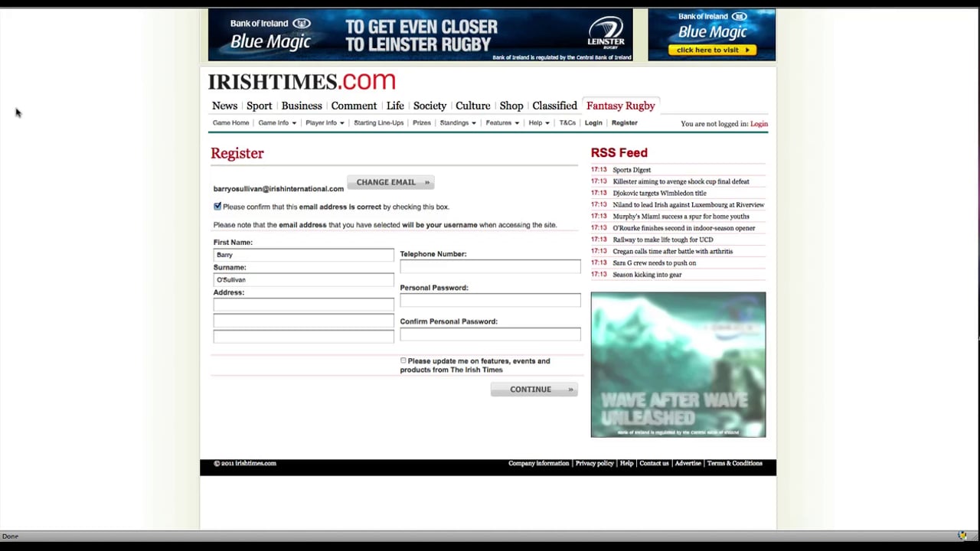
Task: Open the Culture section
Action: [x=472, y=106]
